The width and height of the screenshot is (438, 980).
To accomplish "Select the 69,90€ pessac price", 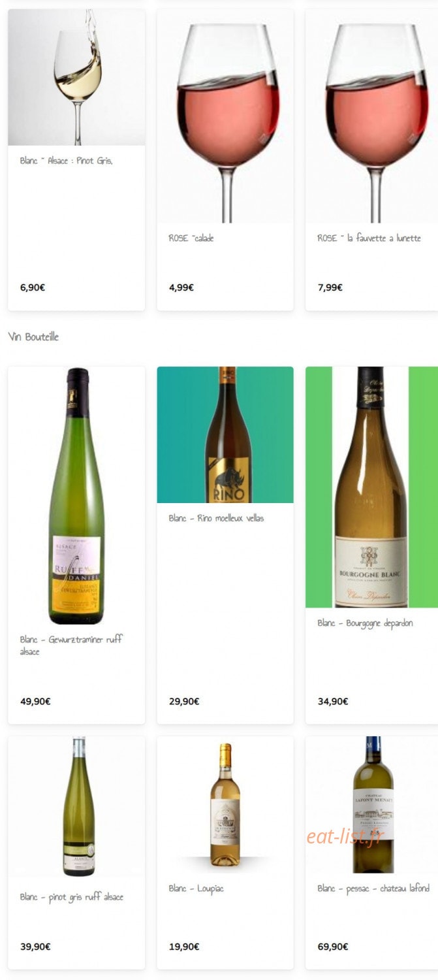I will [333, 947].
